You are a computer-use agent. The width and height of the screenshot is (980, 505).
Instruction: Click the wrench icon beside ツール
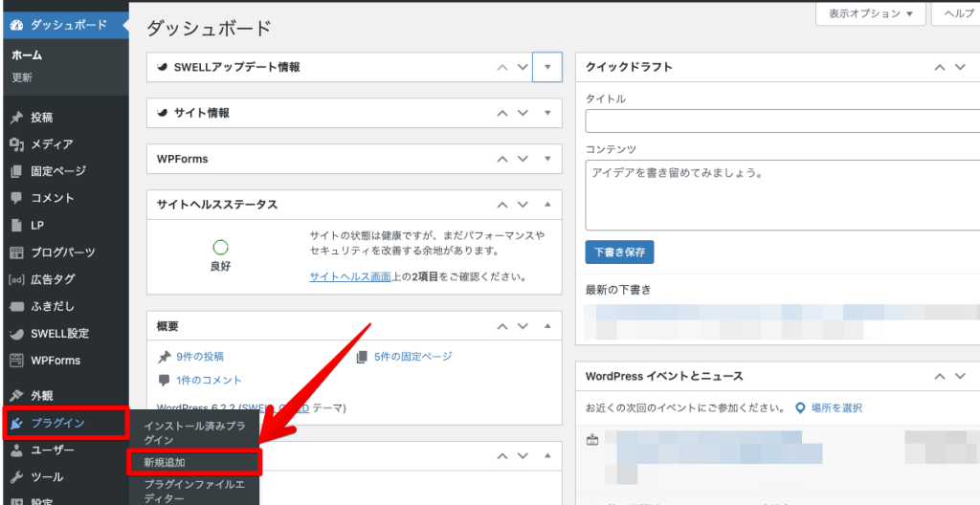17,477
